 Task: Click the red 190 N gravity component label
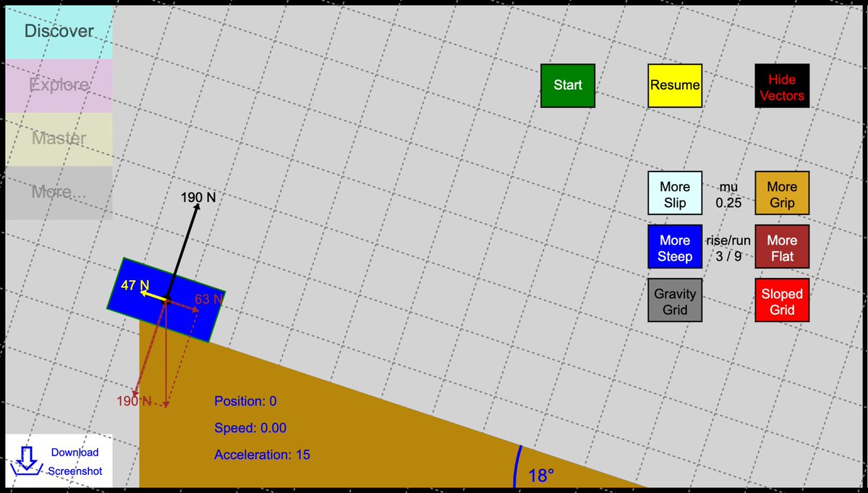135,401
